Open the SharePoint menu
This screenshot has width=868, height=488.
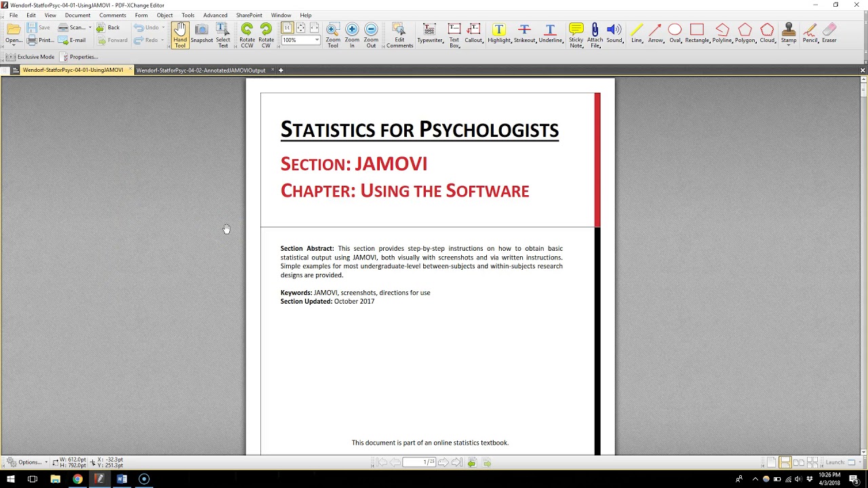[x=249, y=15]
